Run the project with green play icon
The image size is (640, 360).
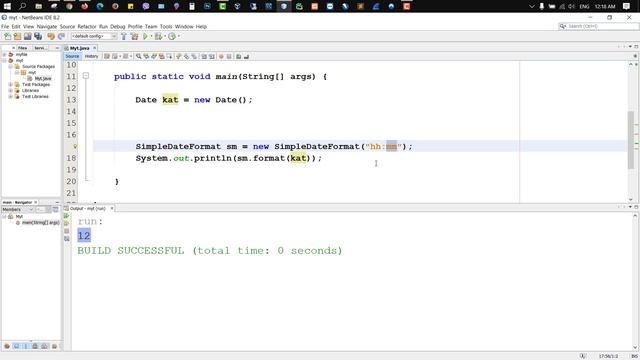145,36
